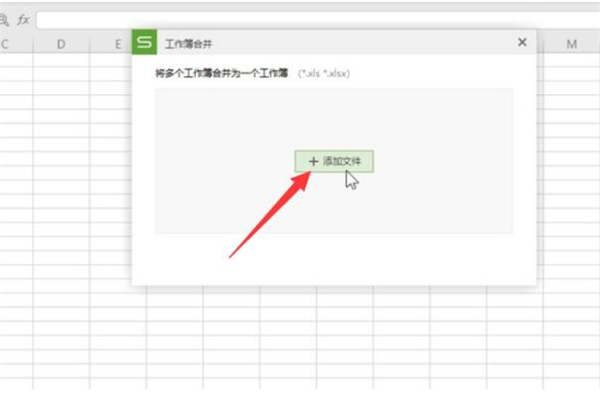Click the 工作簿合并 dialog title text
This screenshot has width=600, height=397.
(x=188, y=44)
